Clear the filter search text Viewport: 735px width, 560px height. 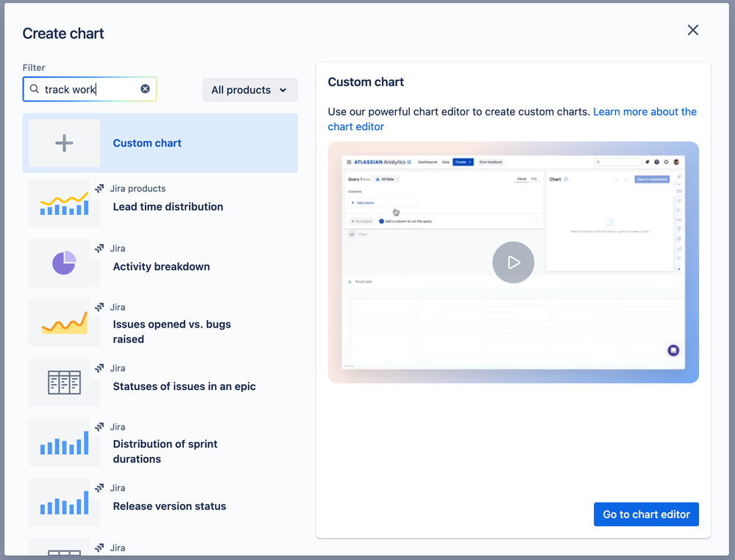[x=146, y=88]
